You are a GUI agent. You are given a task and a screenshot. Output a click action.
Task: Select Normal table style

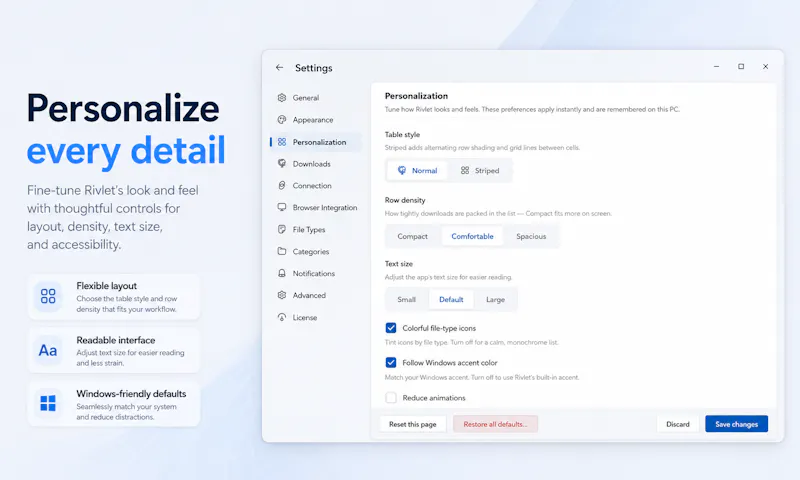coord(417,170)
